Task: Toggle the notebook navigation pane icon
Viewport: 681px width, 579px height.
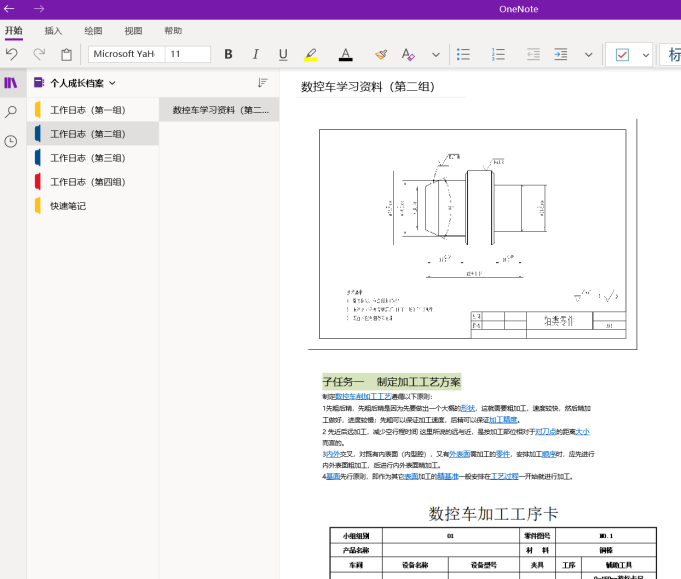Action: pos(11,83)
